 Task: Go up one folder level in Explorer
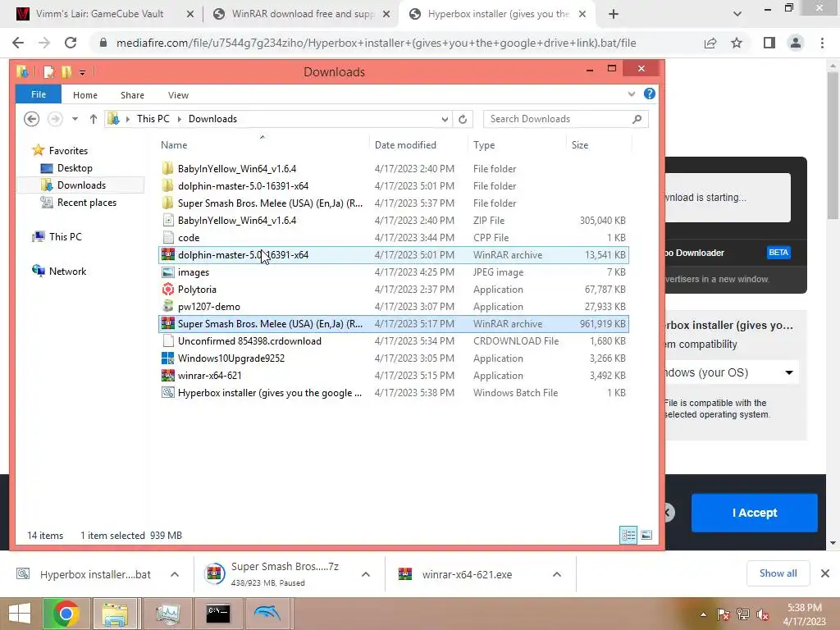point(94,119)
